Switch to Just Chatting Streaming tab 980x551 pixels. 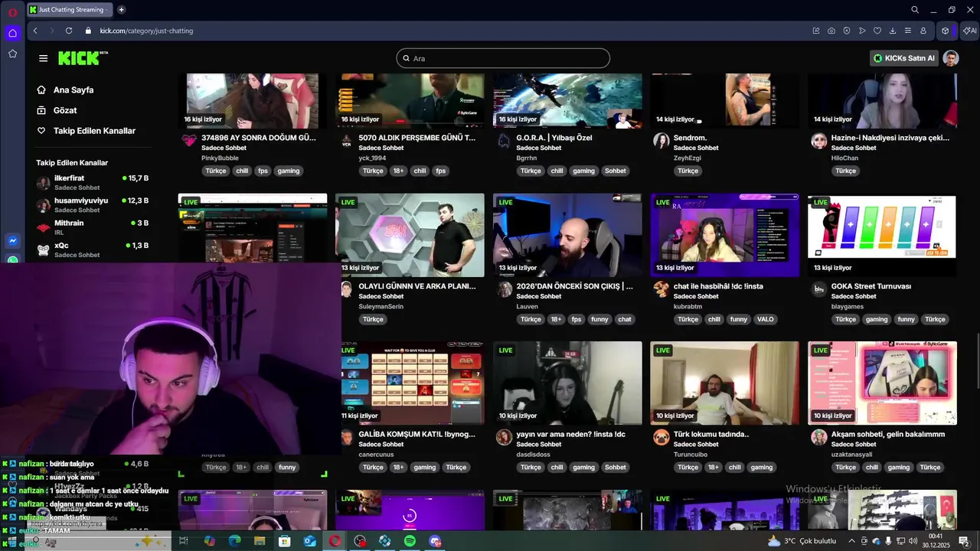pyautogui.click(x=70, y=10)
